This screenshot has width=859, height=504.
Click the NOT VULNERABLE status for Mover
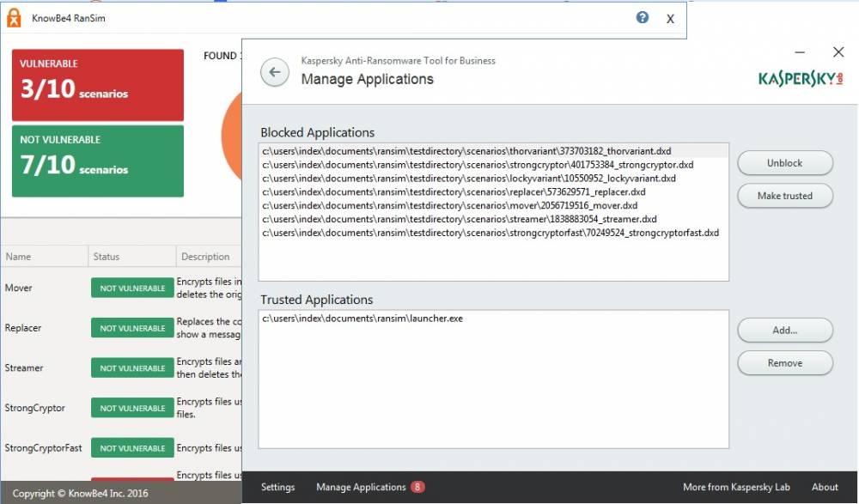coord(132,288)
